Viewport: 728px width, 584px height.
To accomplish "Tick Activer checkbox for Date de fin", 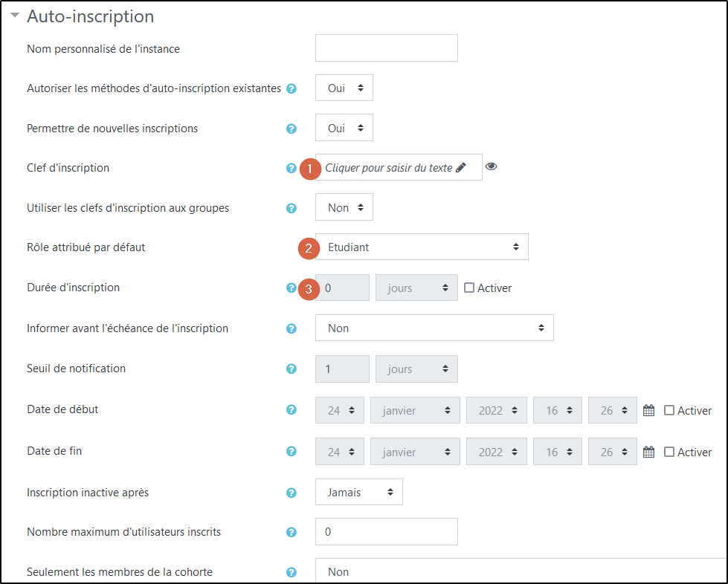I will click(x=669, y=452).
